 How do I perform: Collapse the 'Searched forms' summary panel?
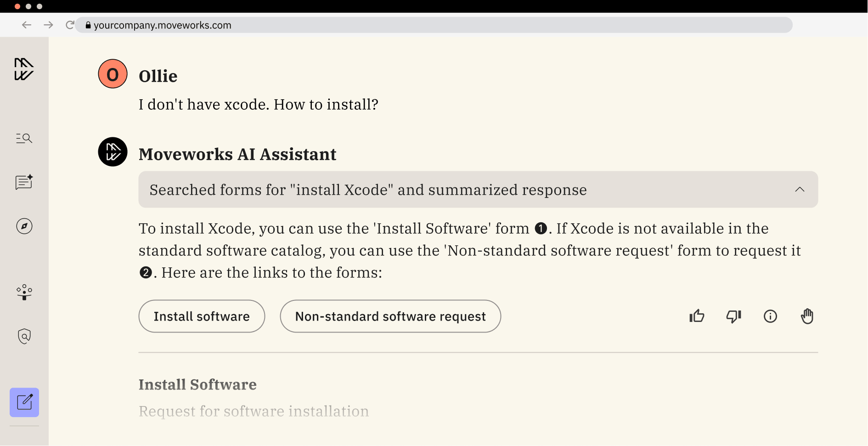(800, 189)
